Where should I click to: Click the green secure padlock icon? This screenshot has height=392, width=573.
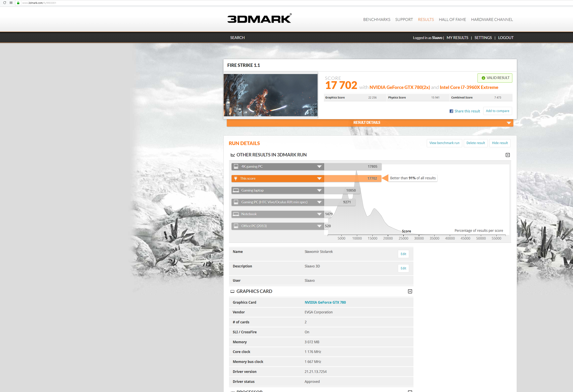pos(18,3)
